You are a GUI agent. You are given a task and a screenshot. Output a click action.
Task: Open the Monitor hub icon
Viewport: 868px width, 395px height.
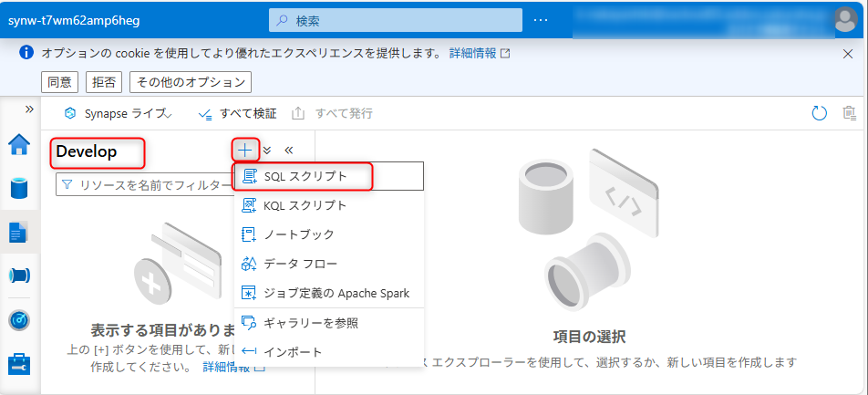(19, 319)
